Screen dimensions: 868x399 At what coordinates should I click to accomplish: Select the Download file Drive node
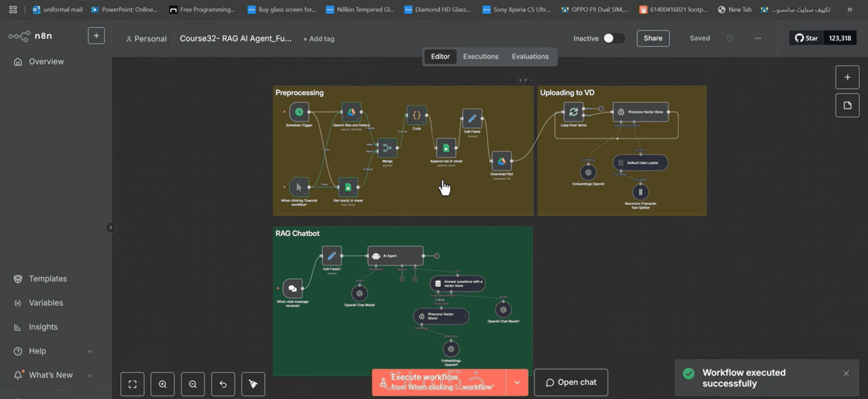tap(501, 161)
